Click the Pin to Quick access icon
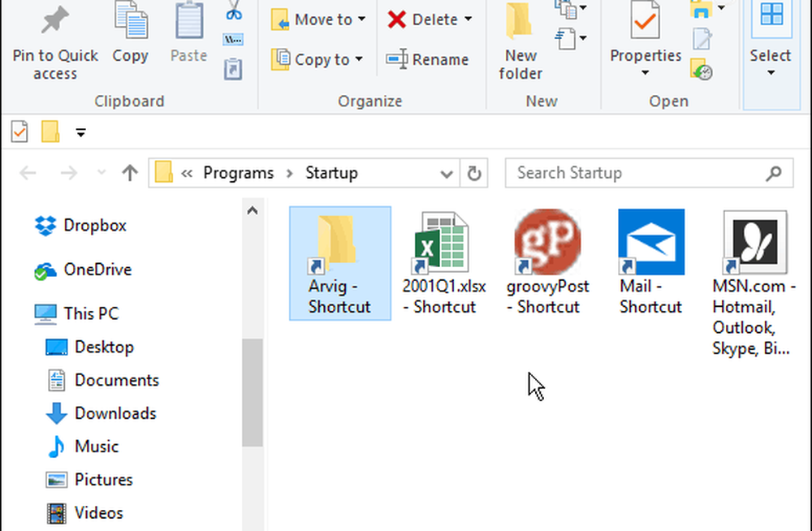812x531 pixels. click(54, 21)
